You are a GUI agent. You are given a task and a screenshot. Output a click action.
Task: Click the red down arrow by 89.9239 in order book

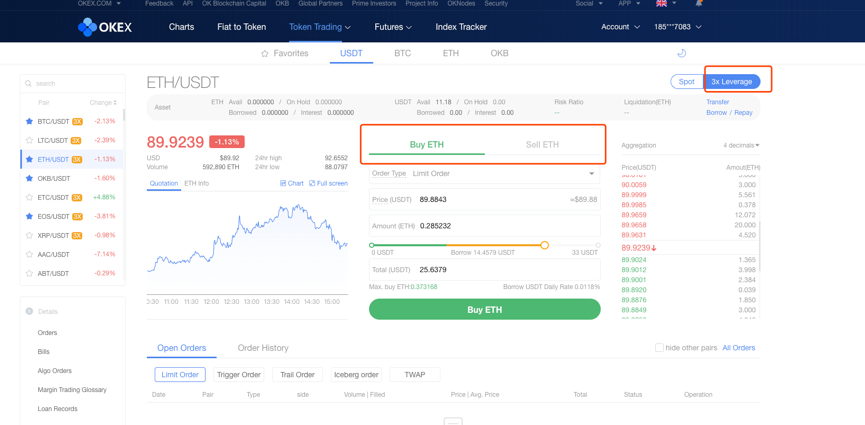pos(654,248)
